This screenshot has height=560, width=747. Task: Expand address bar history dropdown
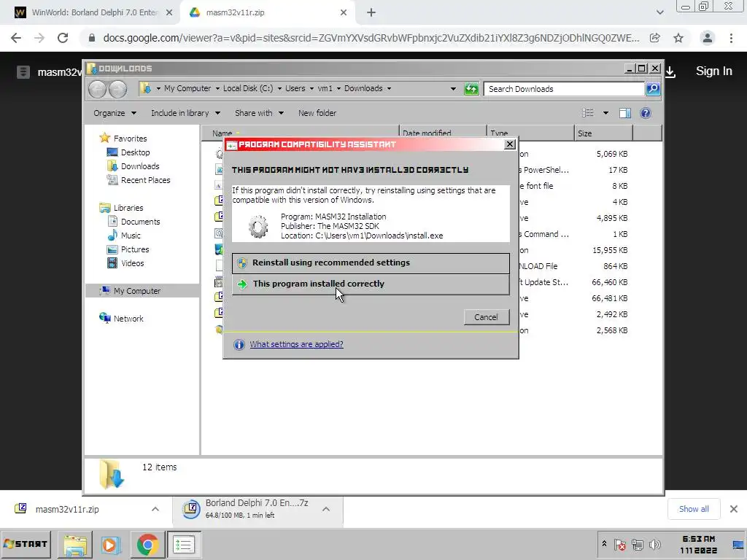pyautogui.click(x=453, y=88)
